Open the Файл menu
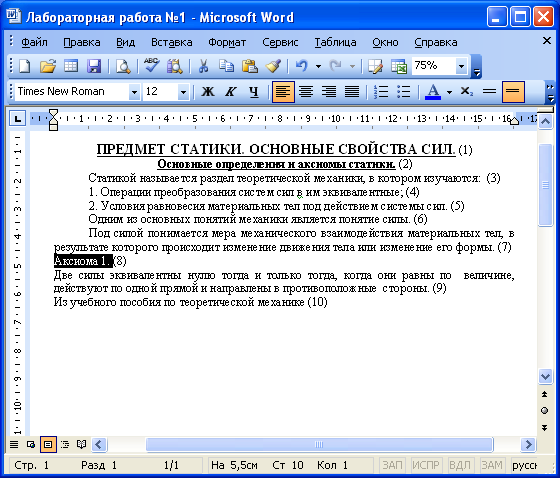 click(x=34, y=42)
